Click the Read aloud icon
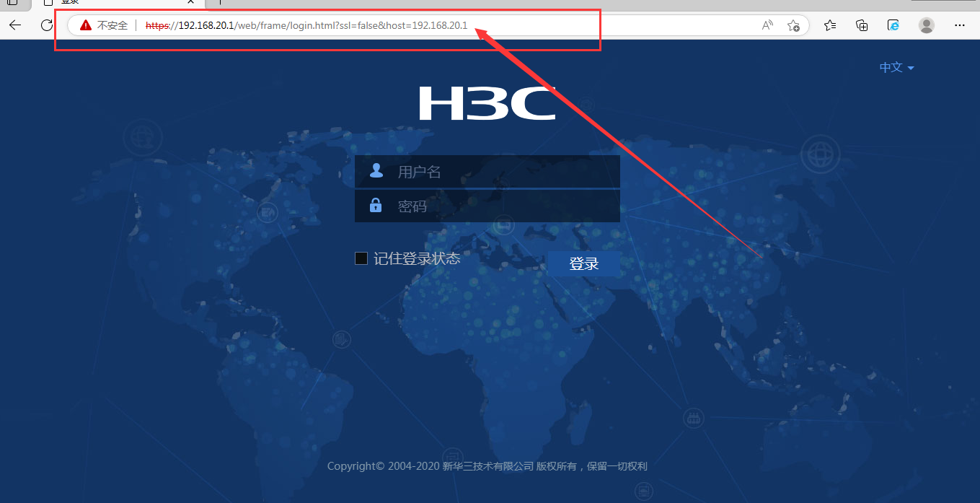The width and height of the screenshot is (980, 503). point(766,25)
